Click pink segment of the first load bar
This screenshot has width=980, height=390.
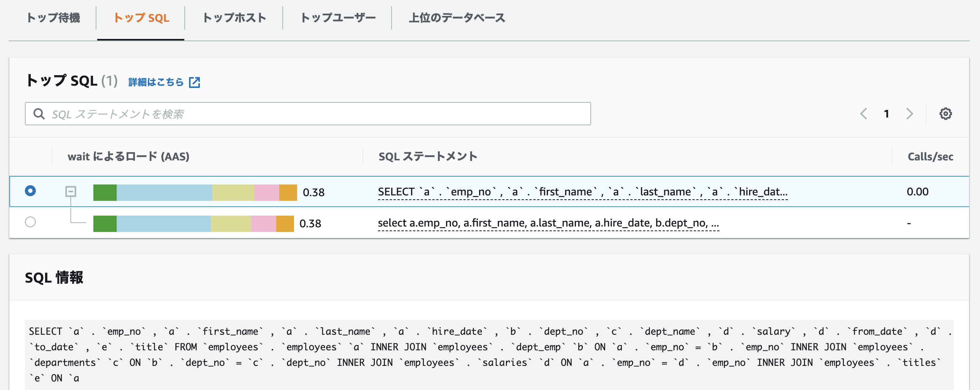pos(267,193)
